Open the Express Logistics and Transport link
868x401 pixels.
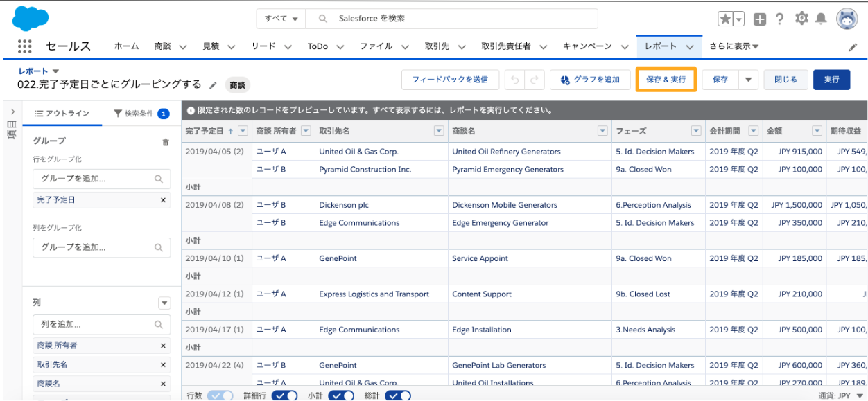(x=374, y=294)
